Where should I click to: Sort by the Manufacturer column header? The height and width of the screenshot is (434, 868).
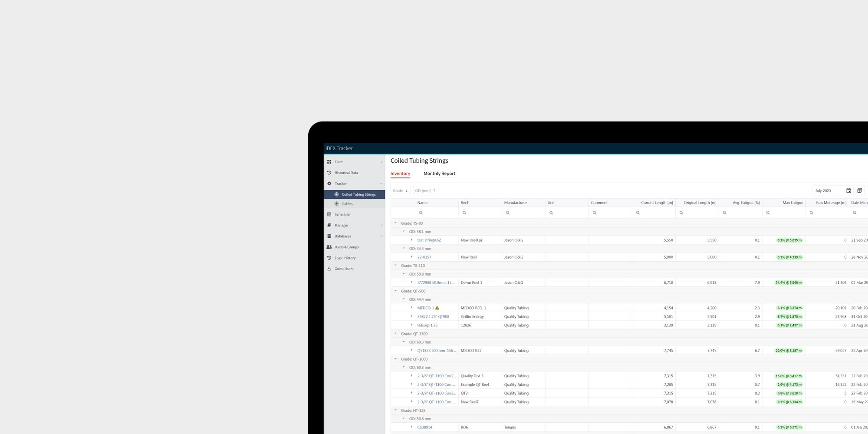(x=523, y=203)
